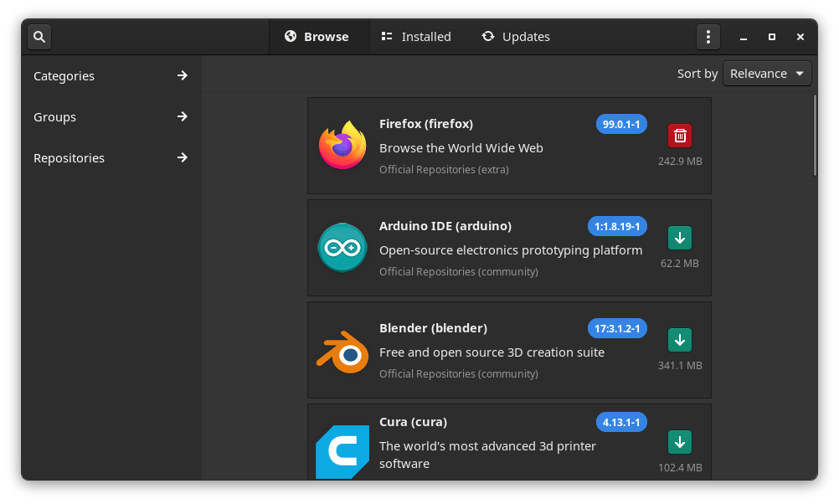The height and width of the screenshot is (504, 839).
Task: Expand the Groups sidebar section
Action: tap(111, 117)
